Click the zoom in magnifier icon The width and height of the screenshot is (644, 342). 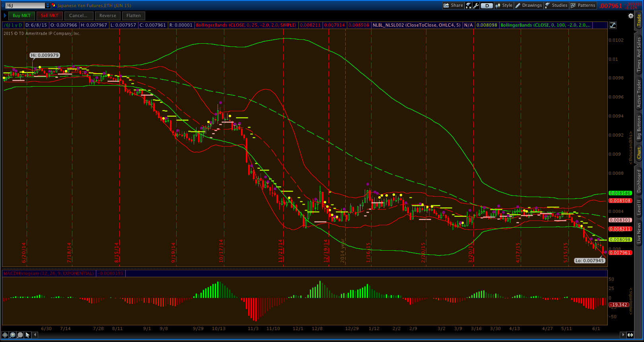tap(13, 335)
